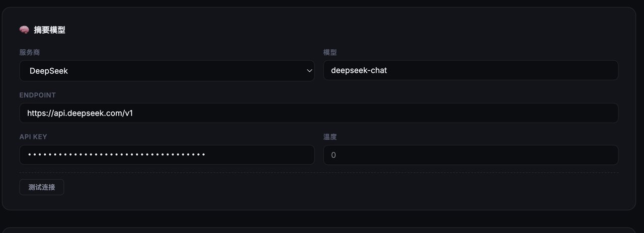Click the placeholder 0 in temperature field
644x233 pixels.
click(x=333, y=155)
